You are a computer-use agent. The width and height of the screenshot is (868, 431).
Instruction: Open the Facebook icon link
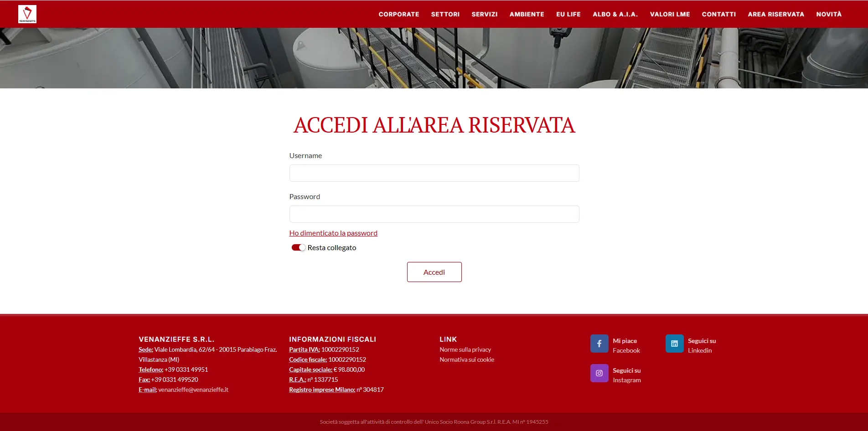599,344
